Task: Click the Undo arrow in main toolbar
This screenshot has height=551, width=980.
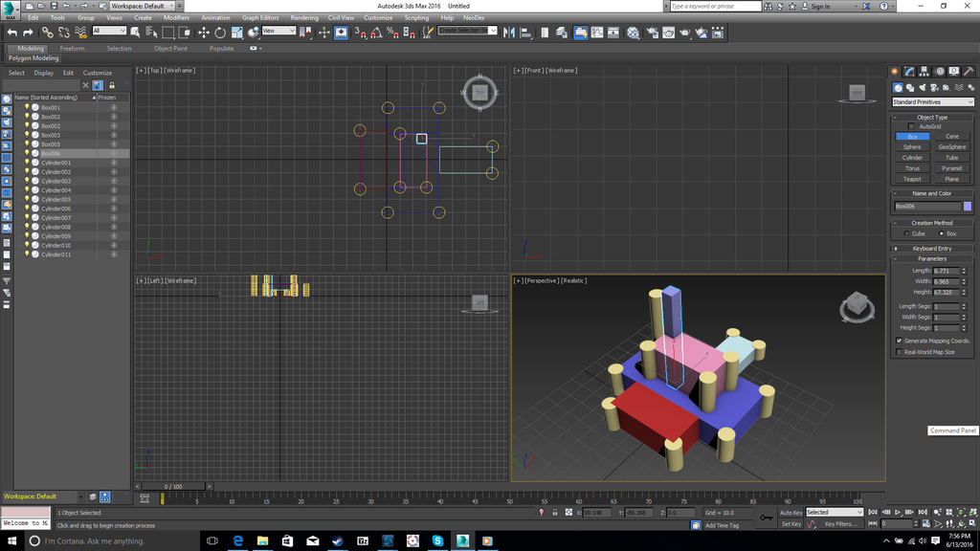Action: click(11, 33)
